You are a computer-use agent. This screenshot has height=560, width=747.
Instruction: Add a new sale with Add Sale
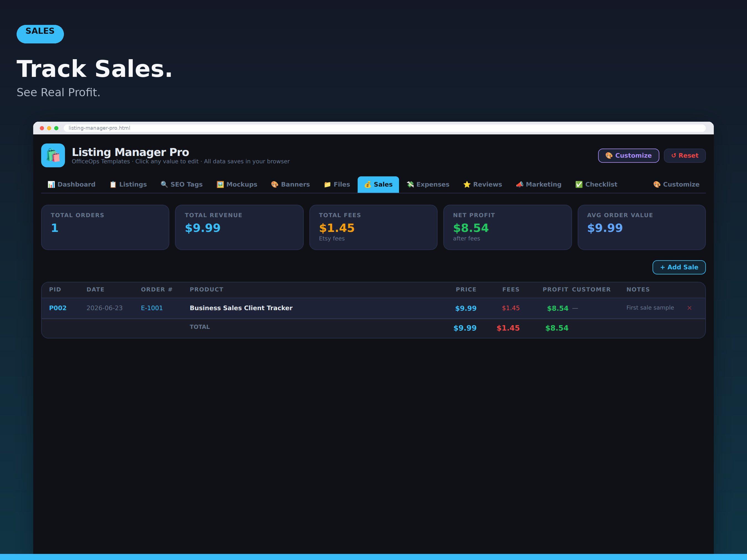point(679,267)
